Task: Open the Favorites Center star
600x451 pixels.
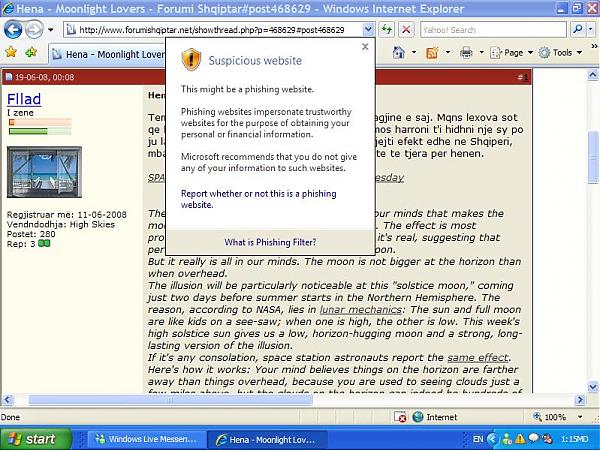Action: (11, 52)
